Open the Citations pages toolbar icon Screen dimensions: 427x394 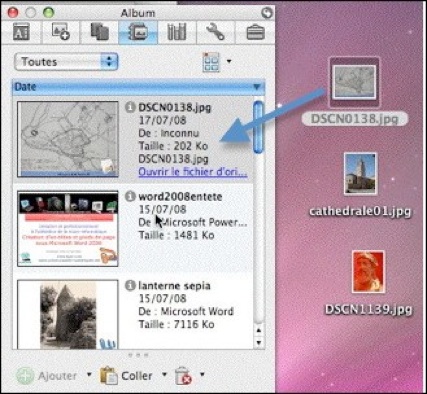pos(100,32)
